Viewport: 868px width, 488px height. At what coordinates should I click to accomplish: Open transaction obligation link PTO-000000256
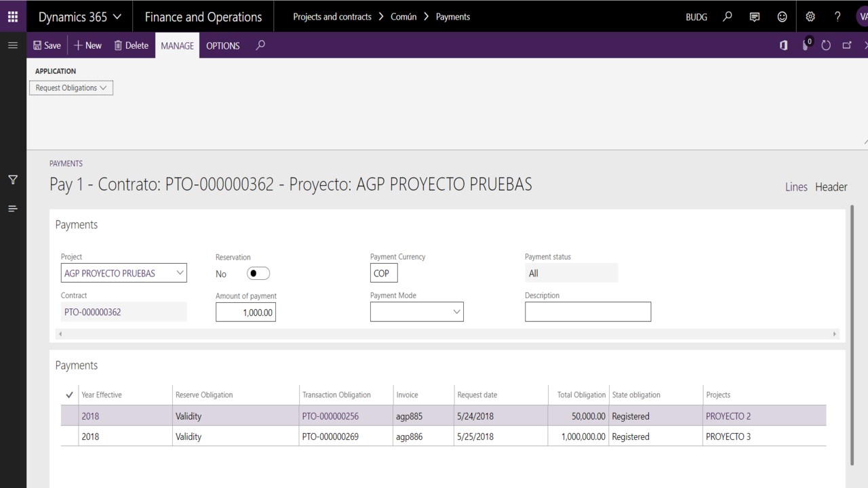pyautogui.click(x=330, y=416)
